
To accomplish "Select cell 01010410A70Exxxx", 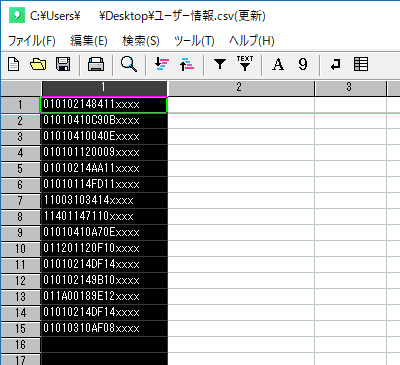I will 104,233.
